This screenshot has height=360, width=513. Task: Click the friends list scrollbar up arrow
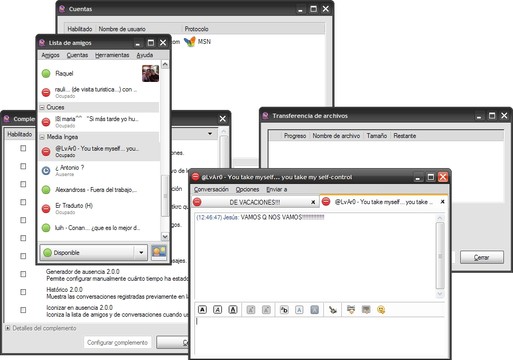coord(165,64)
